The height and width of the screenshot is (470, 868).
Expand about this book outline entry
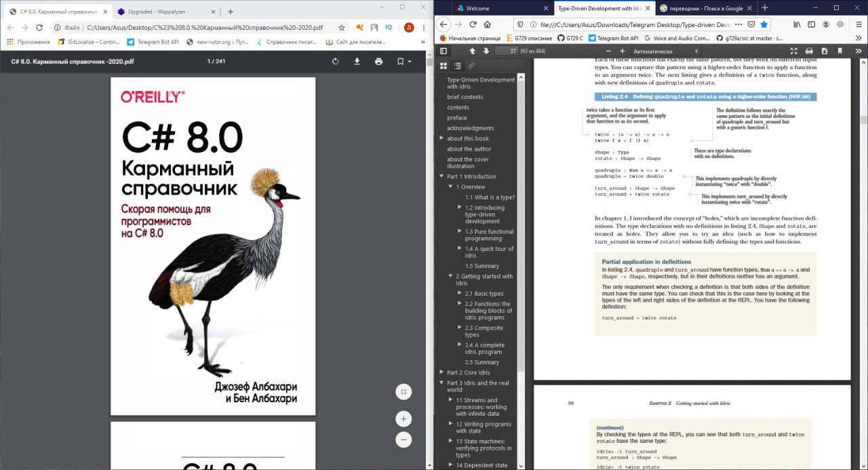point(442,138)
